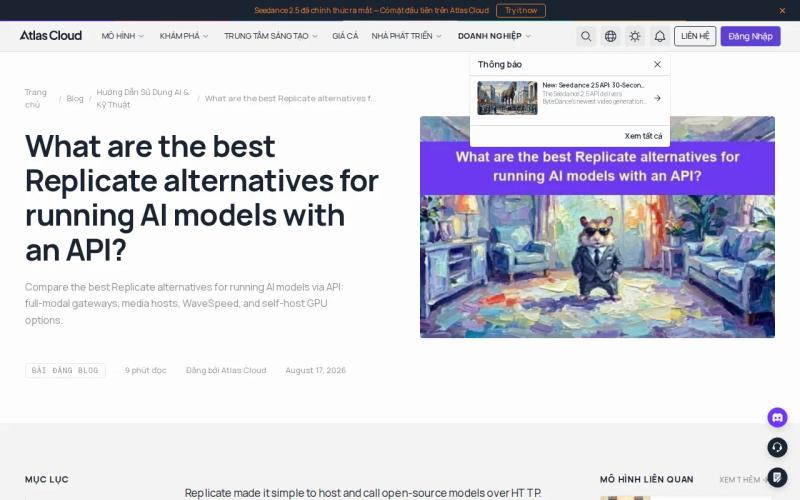Toggle light/dark theme sun icon
The height and width of the screenshot is (500, 800).
[x=635, y=36]
